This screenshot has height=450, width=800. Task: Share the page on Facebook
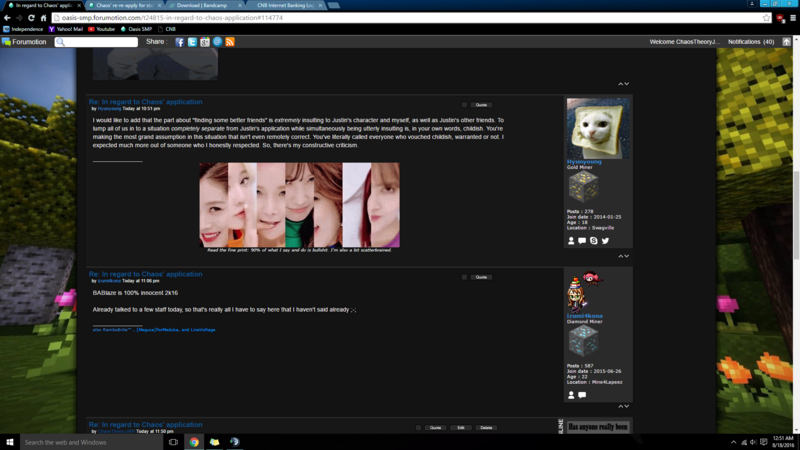180,42
